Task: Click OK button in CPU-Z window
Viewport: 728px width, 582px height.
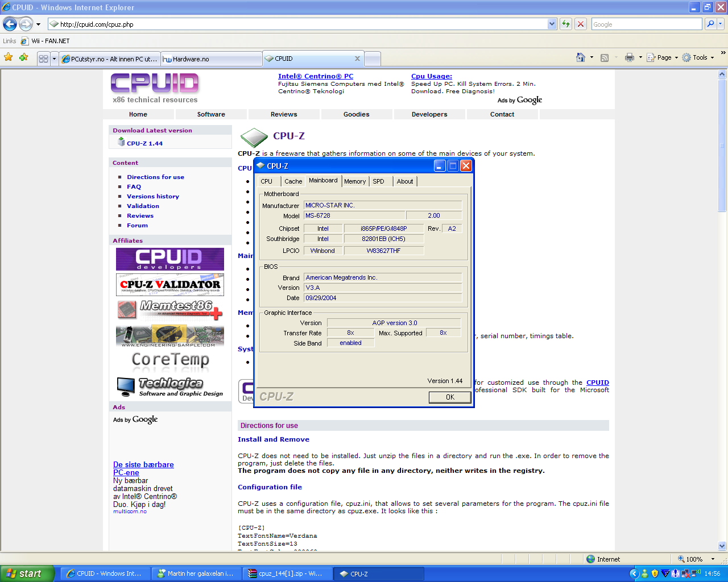Action: [x=450, y=397]
